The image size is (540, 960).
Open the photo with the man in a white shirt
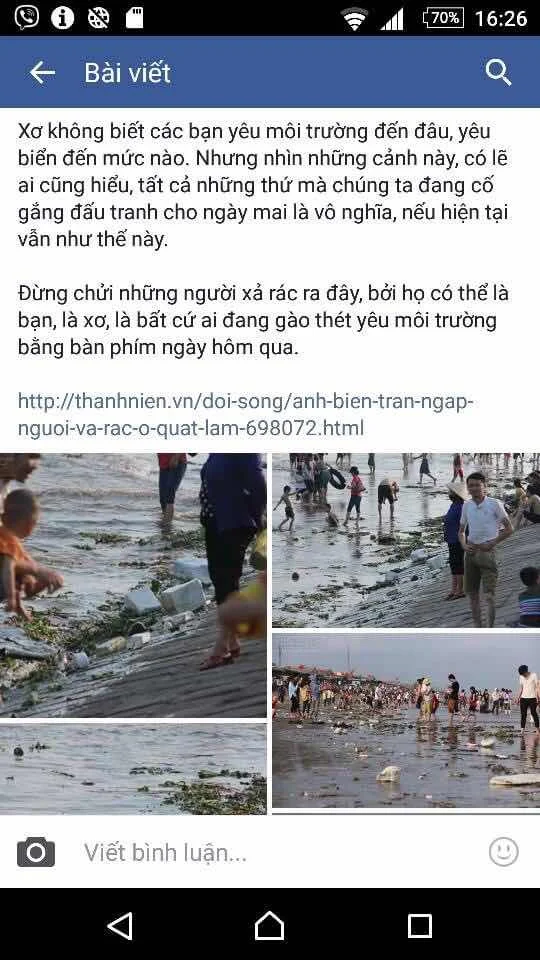tap(406, 541)
